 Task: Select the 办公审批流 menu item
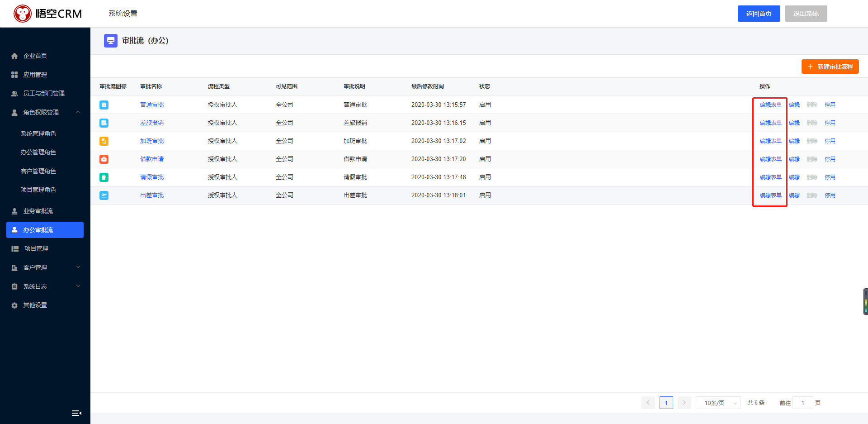point(45,230)
